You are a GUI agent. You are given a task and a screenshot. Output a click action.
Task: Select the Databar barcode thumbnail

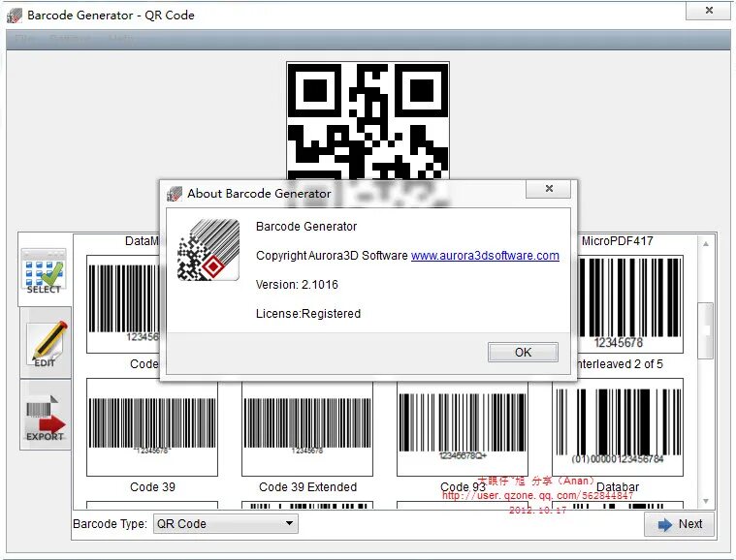point(618,427)
